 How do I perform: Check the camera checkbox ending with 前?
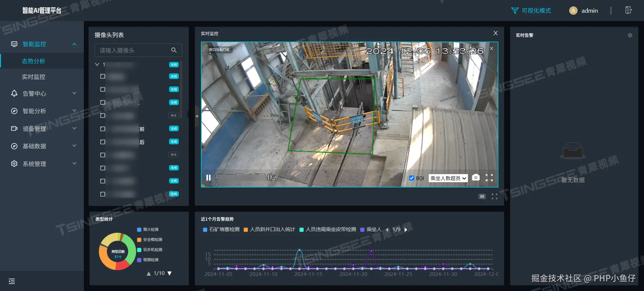pyautogui.click(x=103, y=129)
